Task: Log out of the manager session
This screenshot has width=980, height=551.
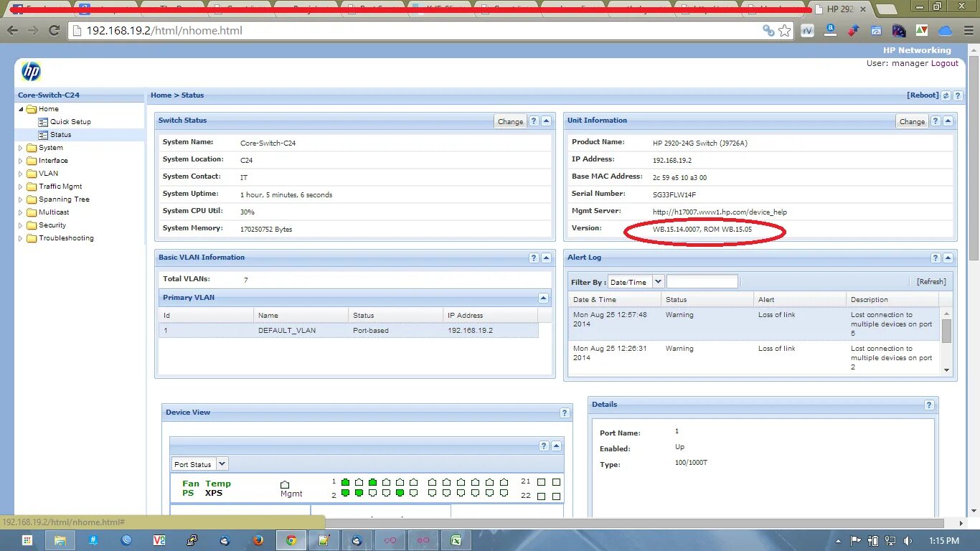Action: click(x=945, y=63)
